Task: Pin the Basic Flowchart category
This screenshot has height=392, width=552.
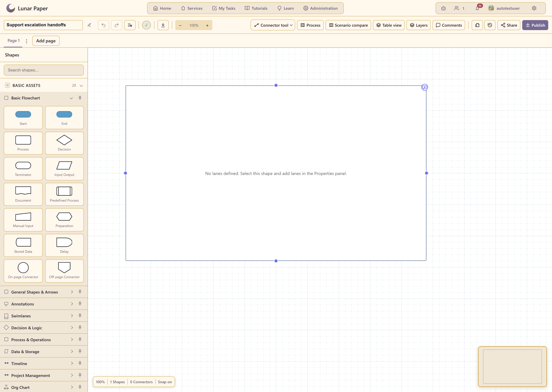Action: [80, 98]
